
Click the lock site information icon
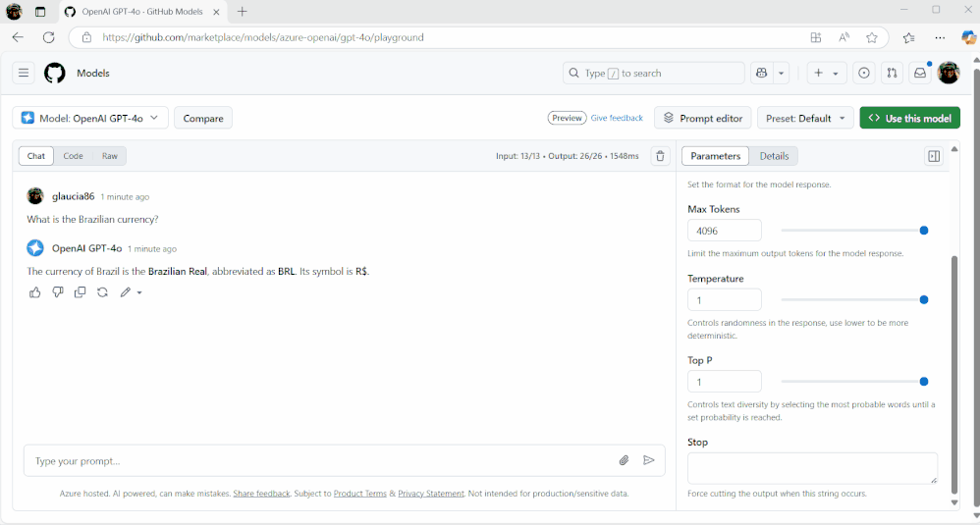[86, 37]
